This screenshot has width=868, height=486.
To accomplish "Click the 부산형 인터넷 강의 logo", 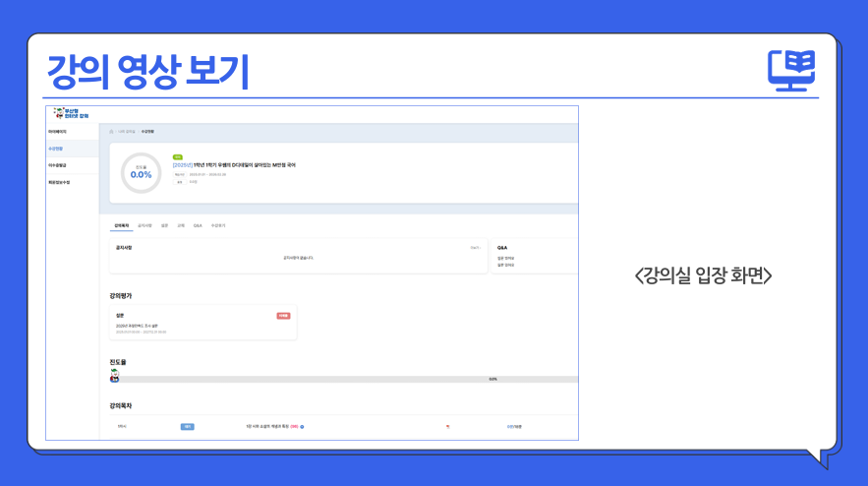I will coord(71,113).
